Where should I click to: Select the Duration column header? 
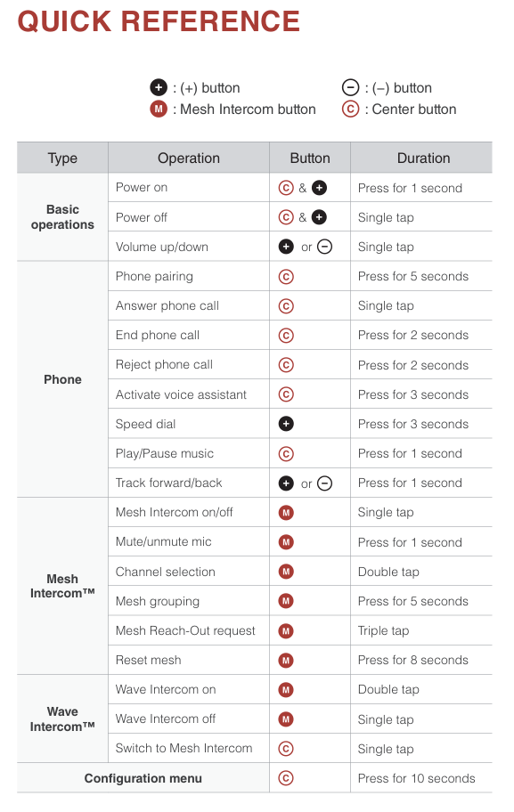(421, 158)
